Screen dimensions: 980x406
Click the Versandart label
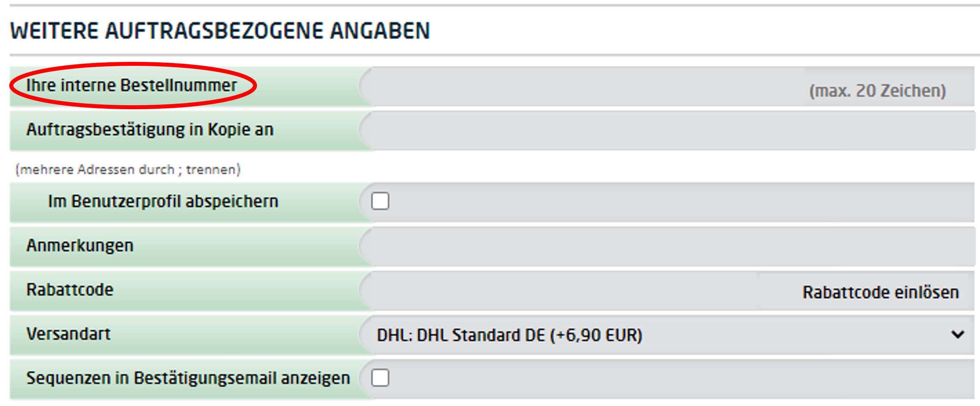[x=68, y=334]
